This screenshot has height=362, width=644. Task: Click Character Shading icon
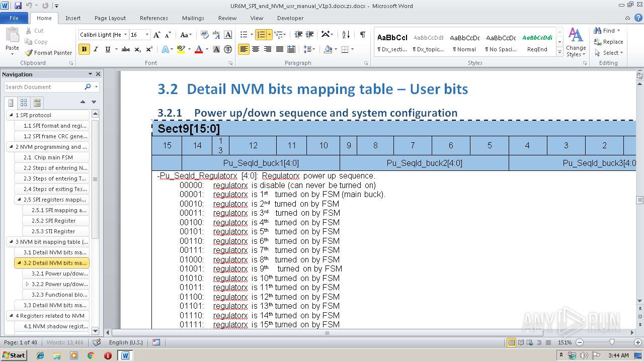216,49
